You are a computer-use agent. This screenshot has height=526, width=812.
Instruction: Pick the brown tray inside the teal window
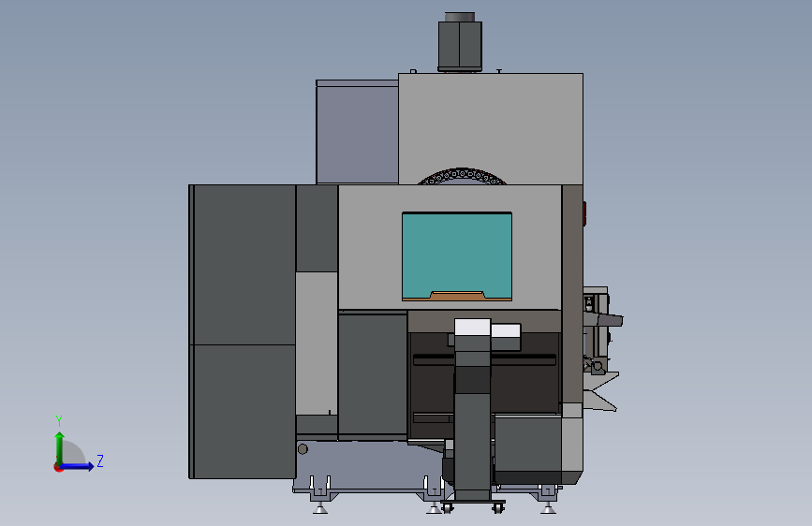click(457, 296)
